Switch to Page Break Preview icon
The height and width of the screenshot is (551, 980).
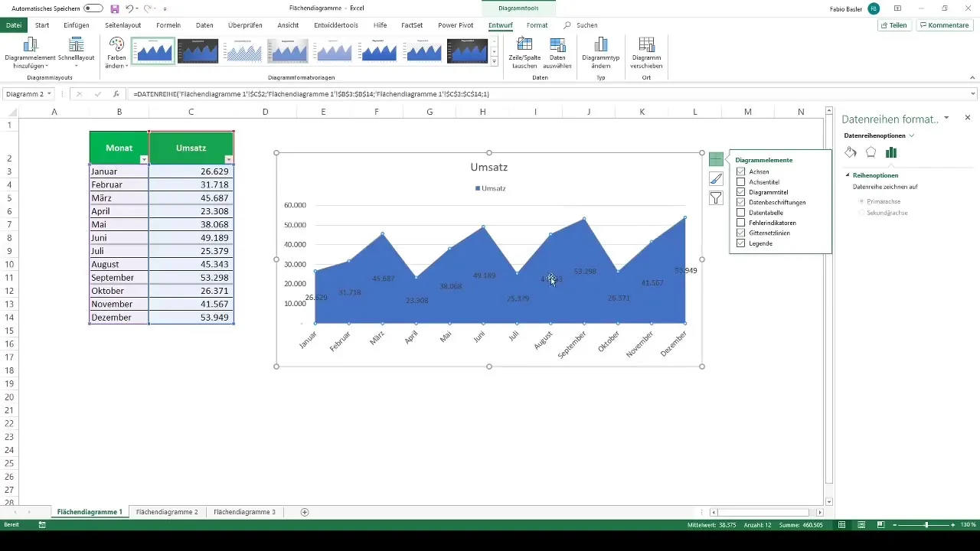(x=880, y=525)
